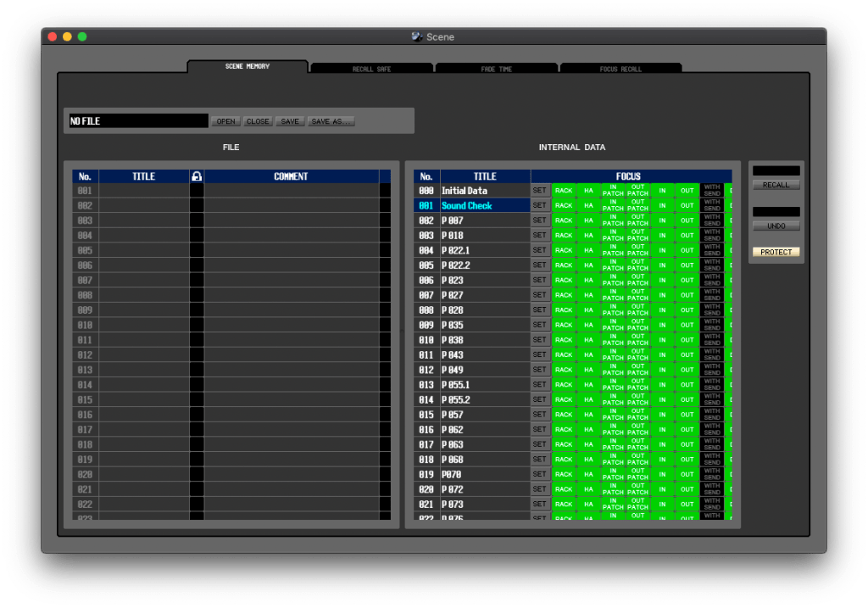Viewport: 868px width, 608px height.
Task: Toggle the PROTECT button
Action: pos(776,252)
